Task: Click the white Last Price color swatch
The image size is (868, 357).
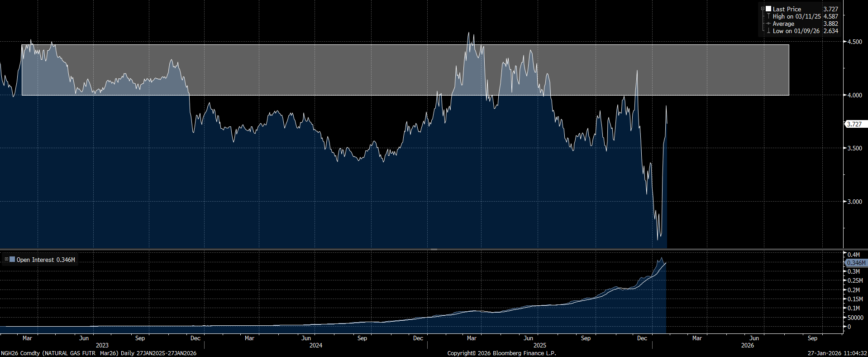Action: [768, 9]
